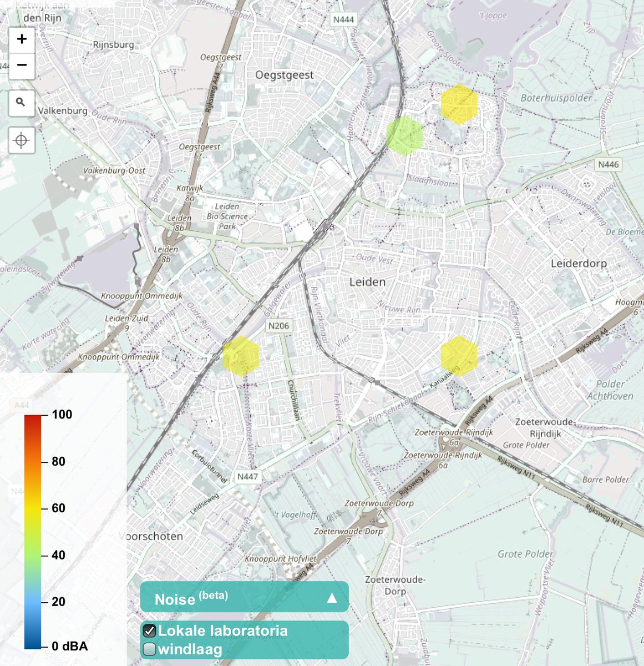Click the Knooppunt Hofvliet label
Screen dimensions: 644x666
(281, 558)
